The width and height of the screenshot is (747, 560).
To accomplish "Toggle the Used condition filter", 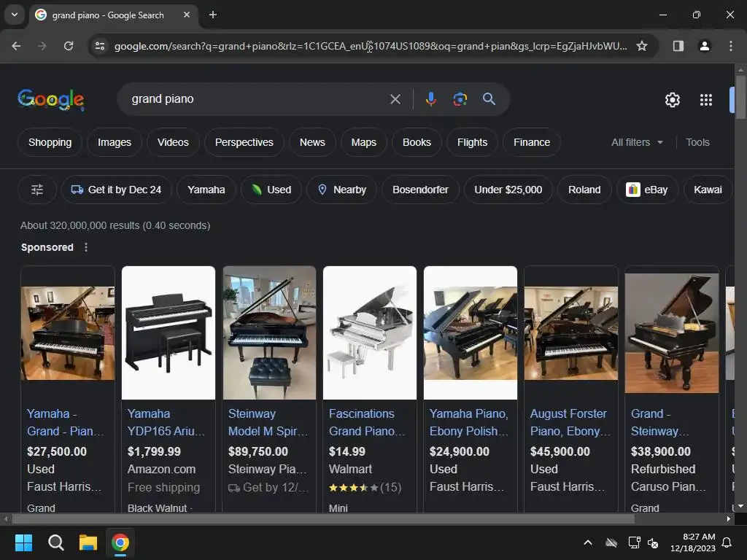I will tap(271, 190).
